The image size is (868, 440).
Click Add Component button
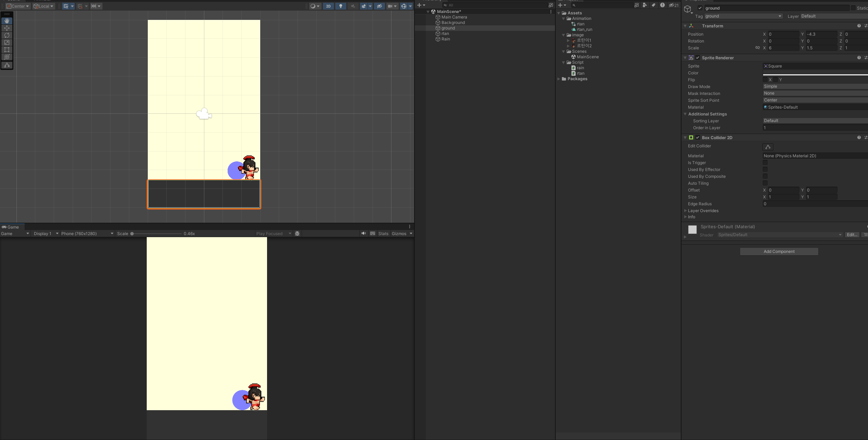(779, 252)
